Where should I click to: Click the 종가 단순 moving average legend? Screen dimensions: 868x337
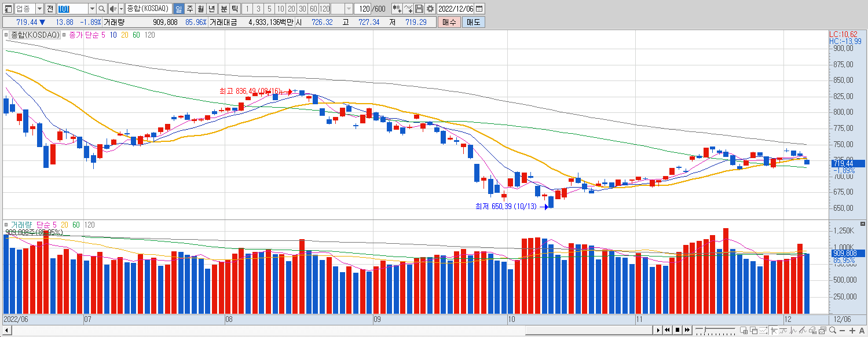[x=83, y=35]
